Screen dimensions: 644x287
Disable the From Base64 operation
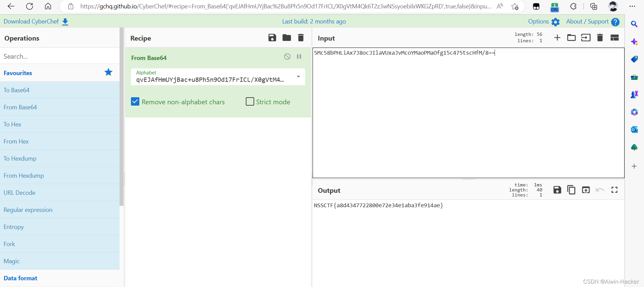coord(287,56)
